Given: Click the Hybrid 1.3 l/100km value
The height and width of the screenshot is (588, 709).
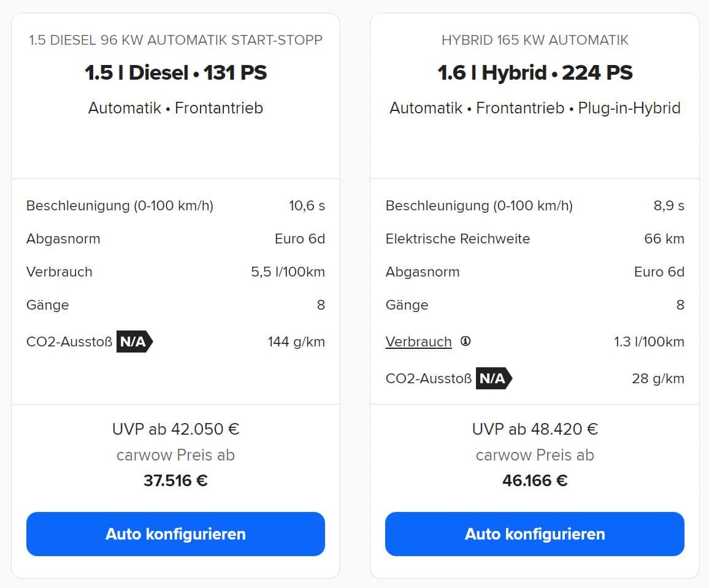Looking at the screenshot, I should click(x=649, y=342).
